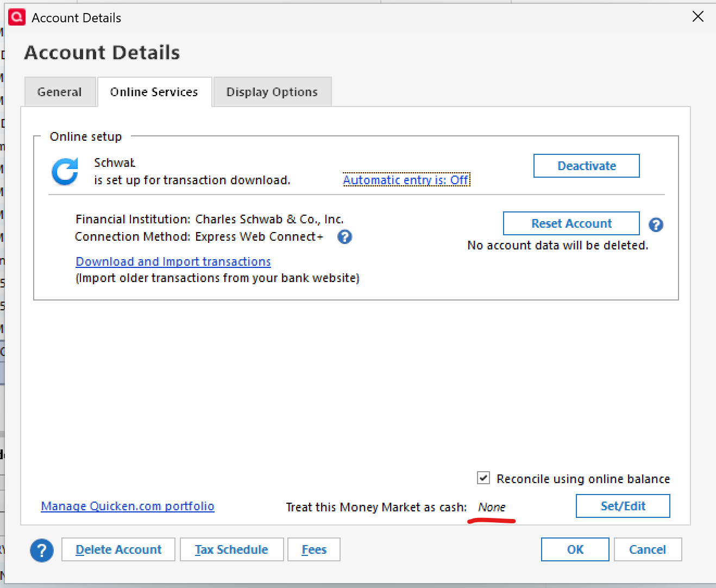Close the Account Details dialog
Viewport: 716px width, 588px height.
tap(698, 17)
